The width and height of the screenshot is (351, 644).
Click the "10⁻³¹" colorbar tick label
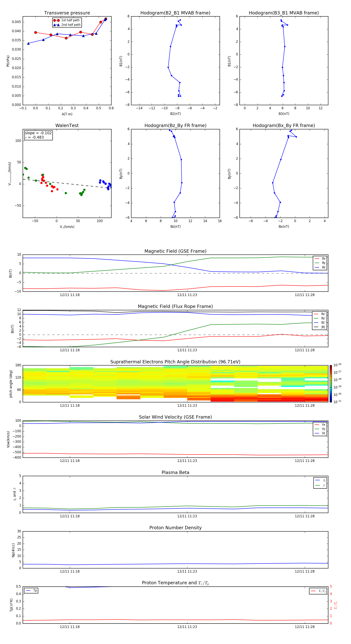click(337, 402)
